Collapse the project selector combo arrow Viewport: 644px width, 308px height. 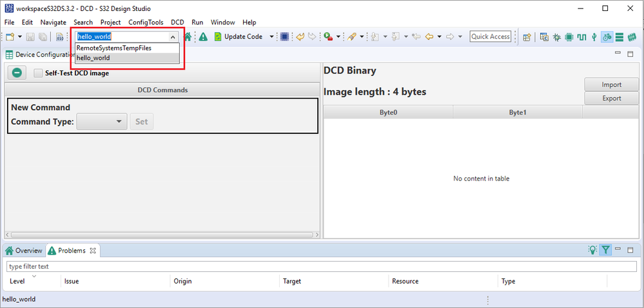click(x=173, y=37)
